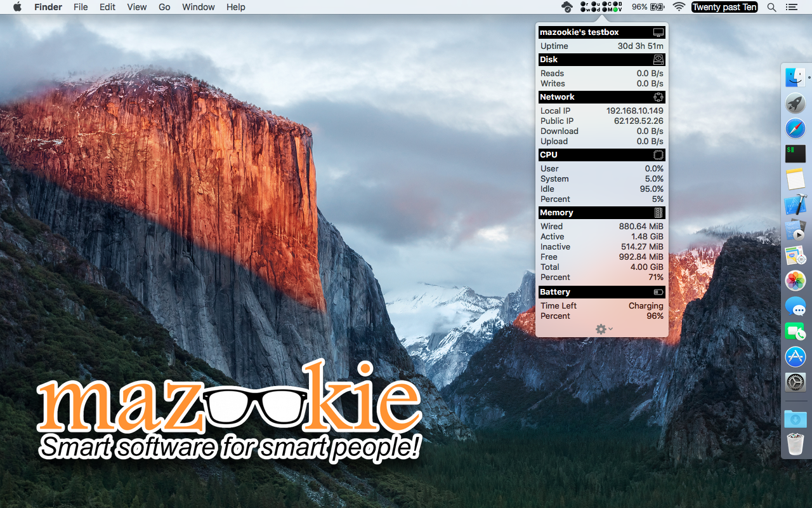The width and height of the screenshot is (812, 508).
Task: Click the Reads row label
Action: tap(552, 74)
